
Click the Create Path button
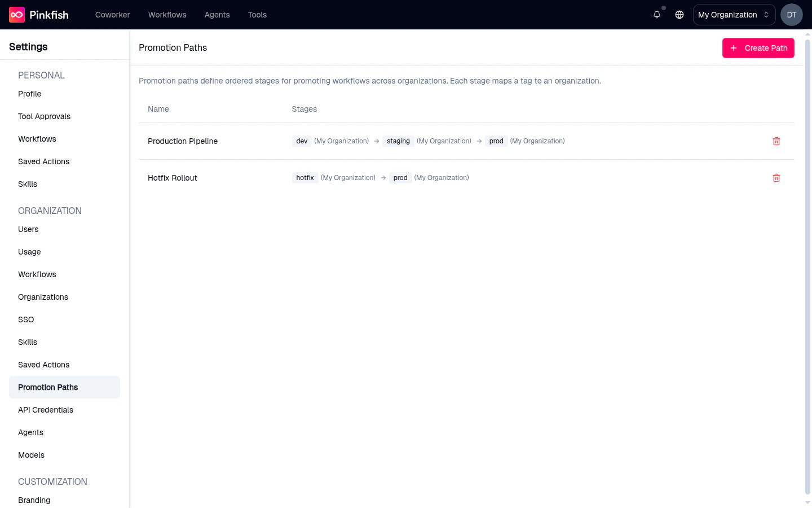758,48
